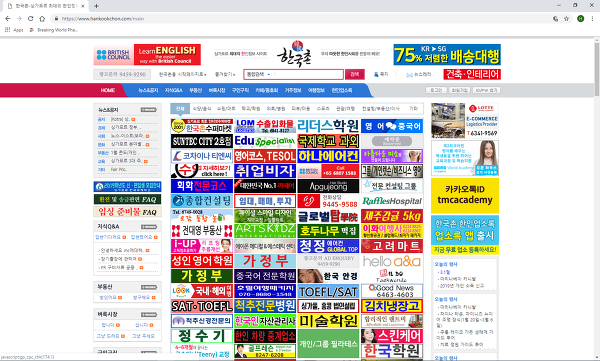Open 벼룩시장 in navigation bar

[217, 90]
